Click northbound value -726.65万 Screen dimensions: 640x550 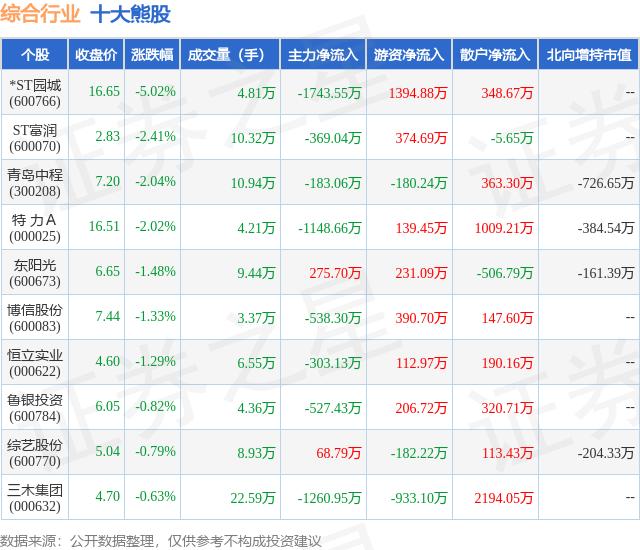click(606, 183)
